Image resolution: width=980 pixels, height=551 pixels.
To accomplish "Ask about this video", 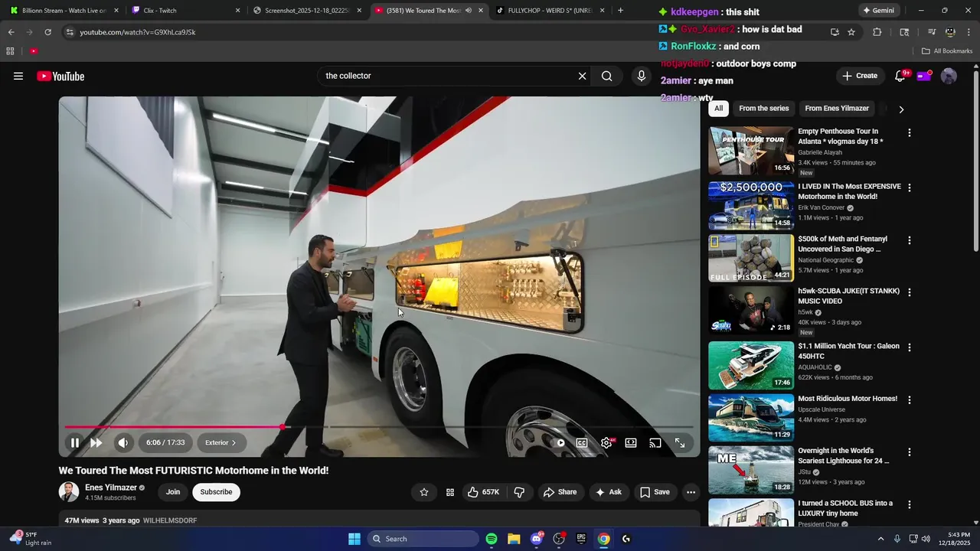I will click(x=609, y=492).
